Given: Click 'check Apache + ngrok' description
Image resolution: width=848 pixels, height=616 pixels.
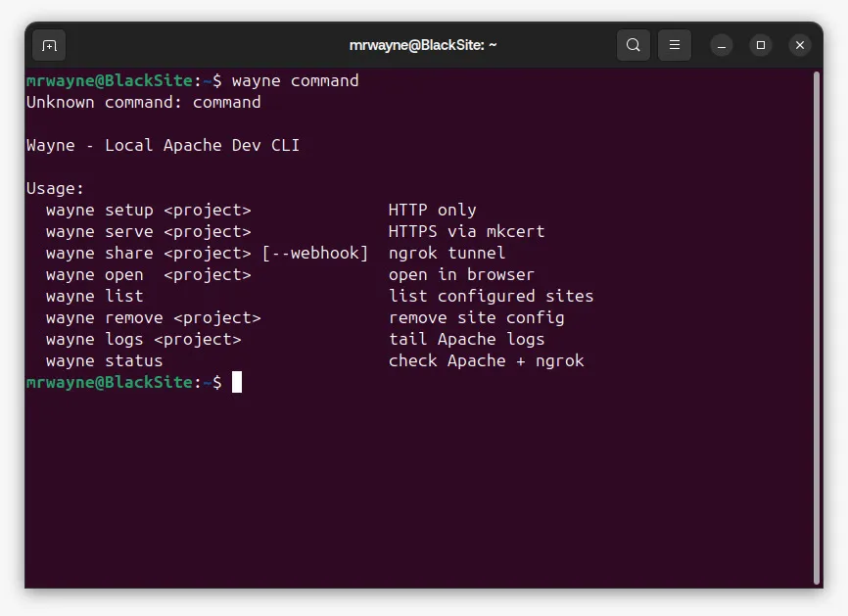Looking at the screenshot, I should coord(487,360).
